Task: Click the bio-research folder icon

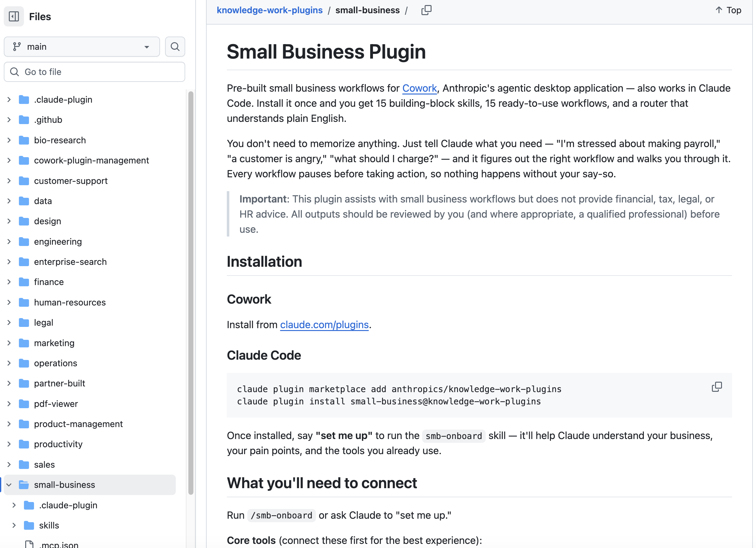Action: pyautogui.click(x=24, y=140)
